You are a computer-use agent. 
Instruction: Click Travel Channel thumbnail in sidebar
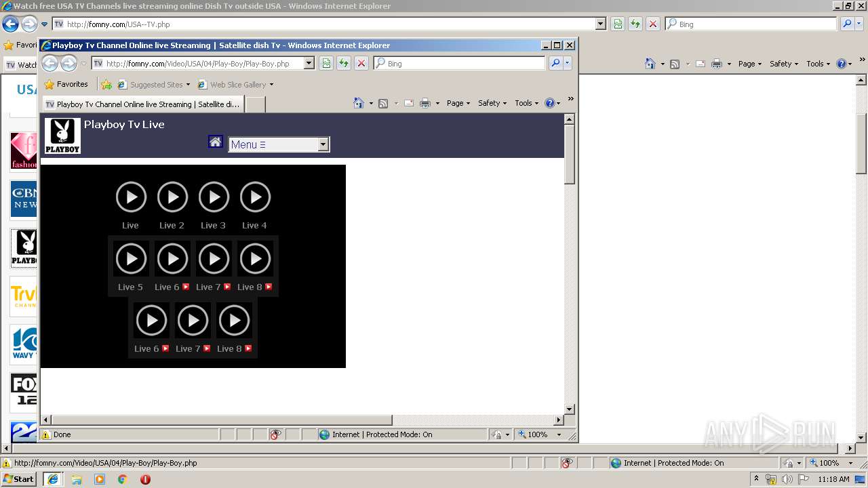click(24, 296)
